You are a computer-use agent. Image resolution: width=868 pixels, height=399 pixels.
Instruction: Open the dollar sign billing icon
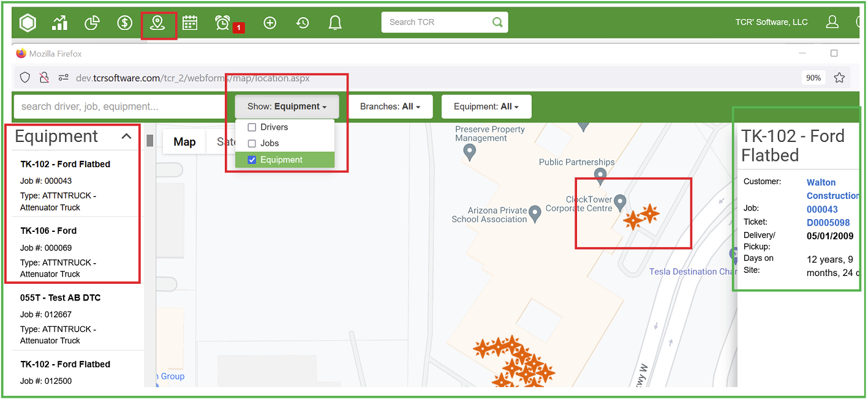coord(125,23)
